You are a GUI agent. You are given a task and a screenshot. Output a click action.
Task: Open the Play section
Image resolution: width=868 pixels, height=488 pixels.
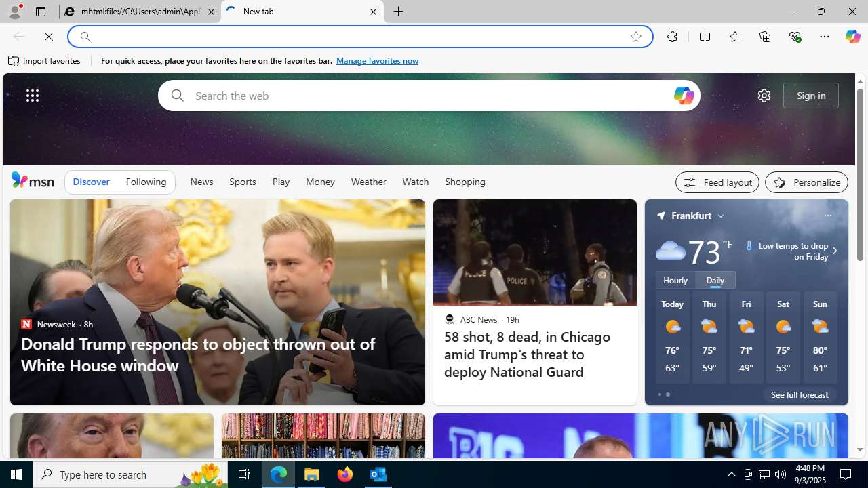point(281,182)
